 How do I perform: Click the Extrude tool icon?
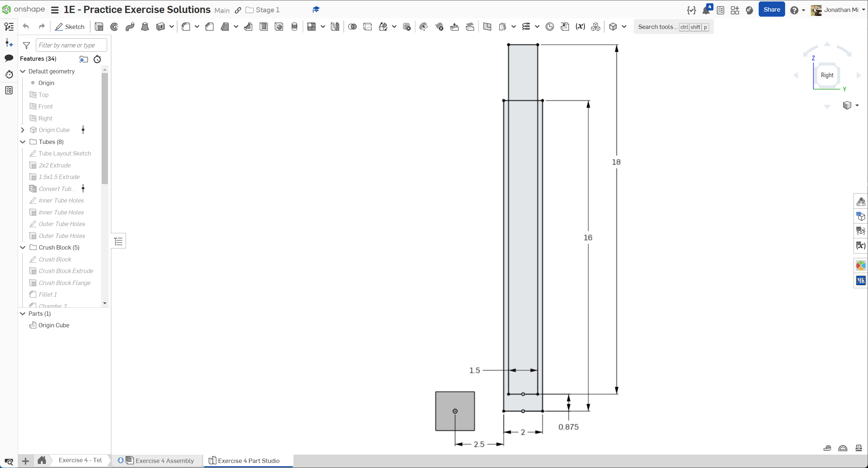coord(99,27)
